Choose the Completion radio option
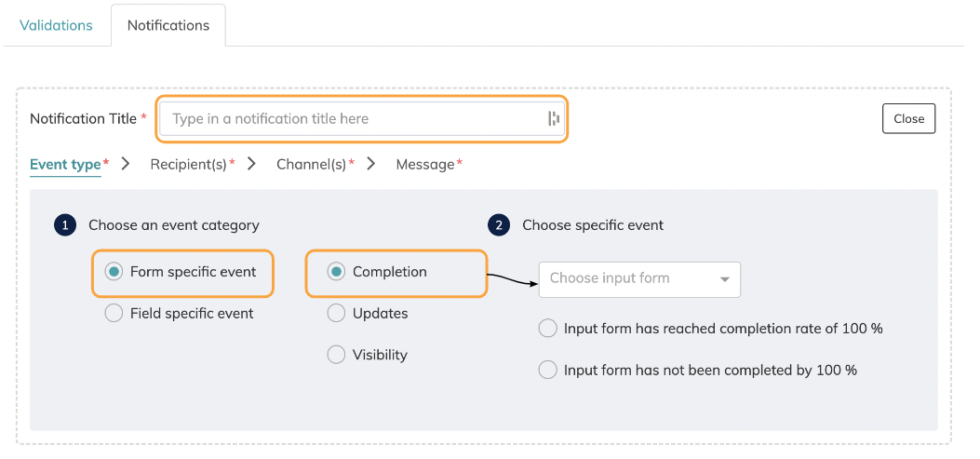980x459 pixels. (336, 272)
